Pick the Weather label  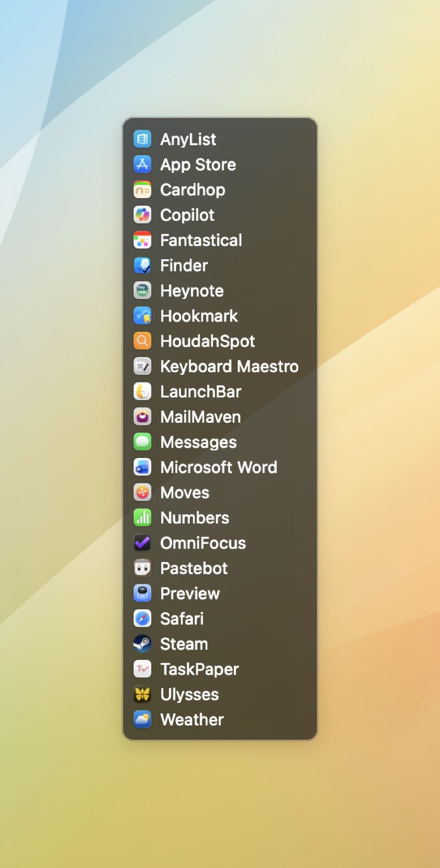(x=192, y=719)
